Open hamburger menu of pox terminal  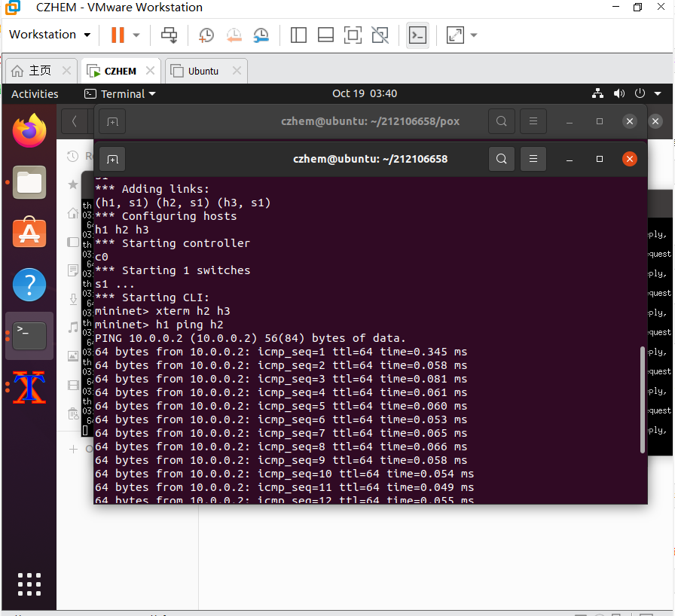[533, 121]
